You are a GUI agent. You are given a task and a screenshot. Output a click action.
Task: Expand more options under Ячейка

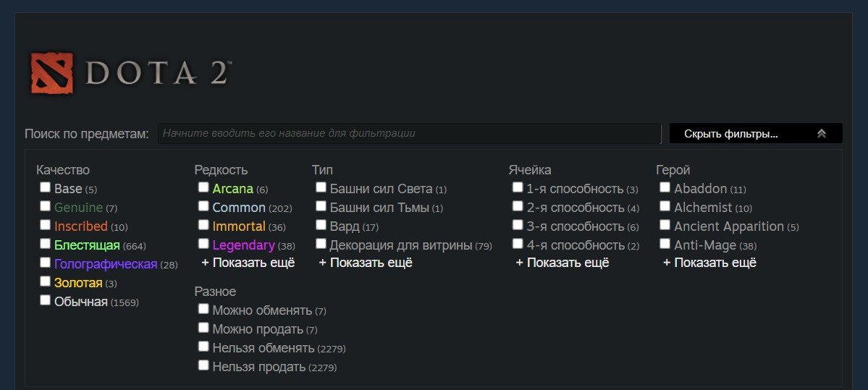point(562,263)
